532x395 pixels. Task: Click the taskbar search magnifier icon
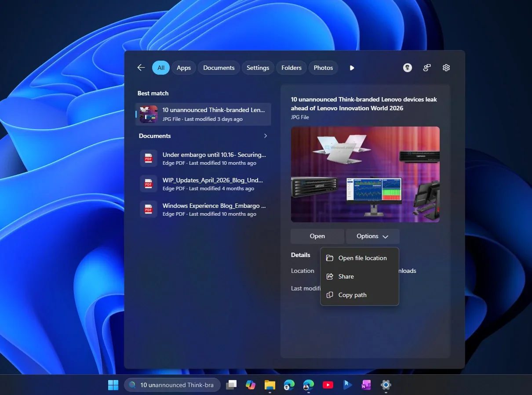[132, 385]
